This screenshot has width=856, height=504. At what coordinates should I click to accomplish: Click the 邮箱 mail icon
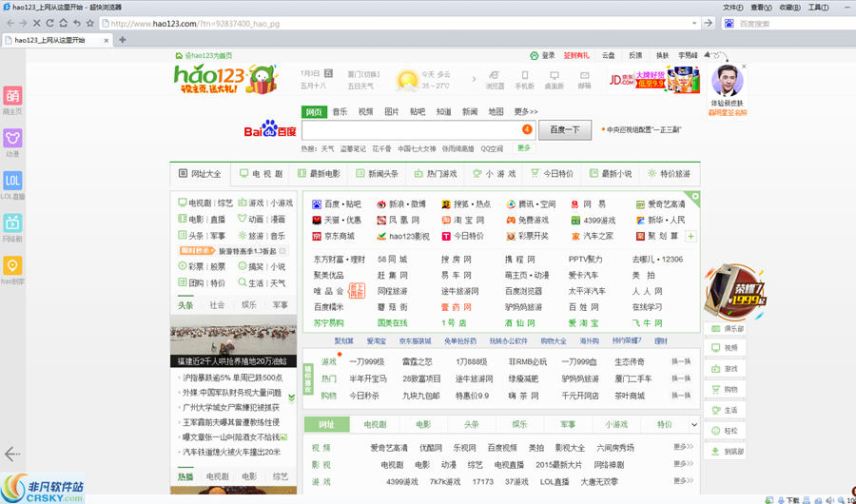click(x=585, y=75)
